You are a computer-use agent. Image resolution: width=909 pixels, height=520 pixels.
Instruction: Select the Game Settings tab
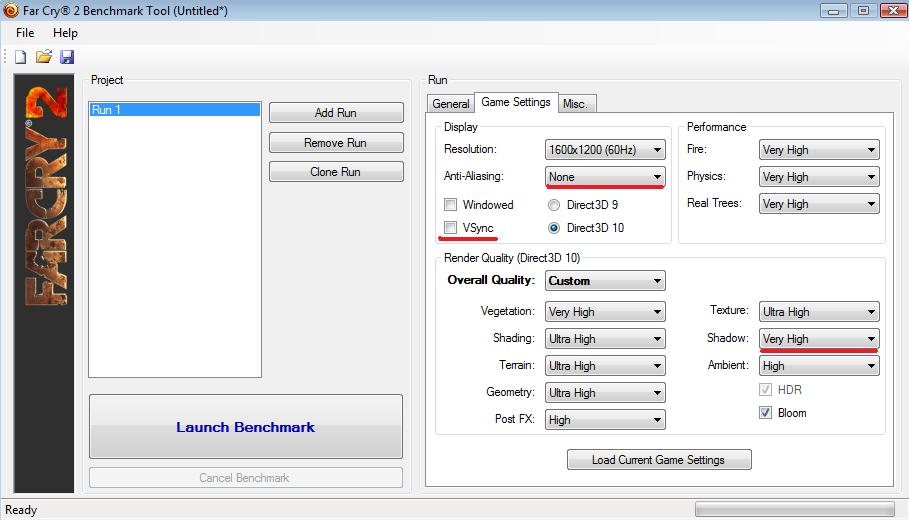pyautogui.click(x=516, y=102)
